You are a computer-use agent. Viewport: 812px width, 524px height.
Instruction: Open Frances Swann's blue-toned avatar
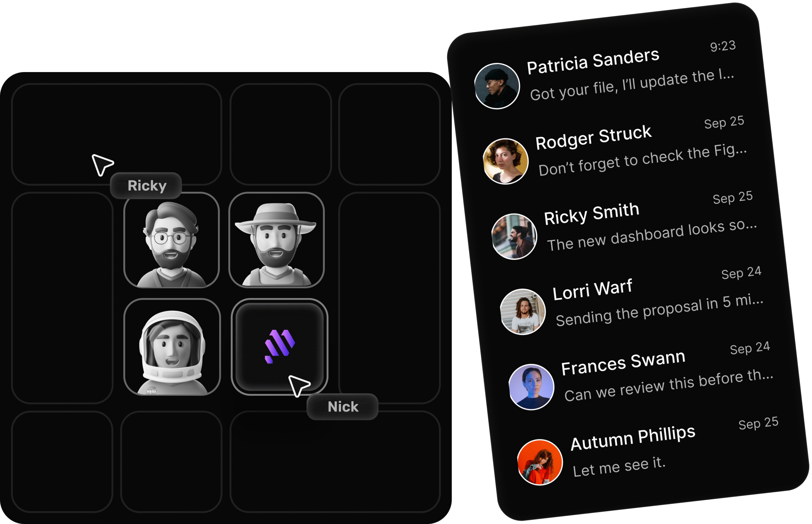tap(531, 387)
